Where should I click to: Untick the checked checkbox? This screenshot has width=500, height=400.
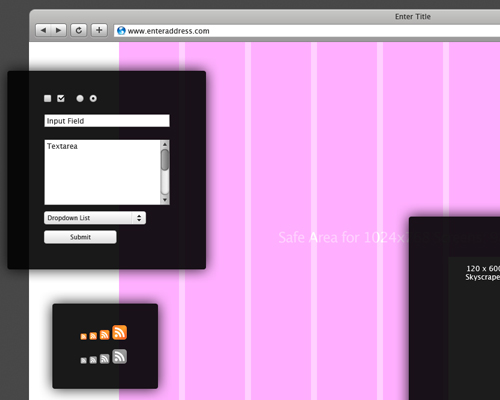(x=61, y=98)
